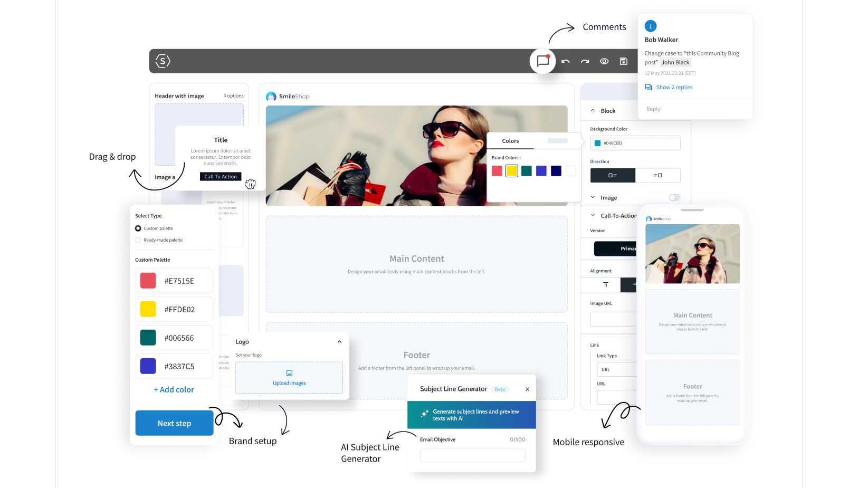Collapse the Logo panel
Image resolution: width=868 pixels, height=488 pixels.
coord(340,342)
